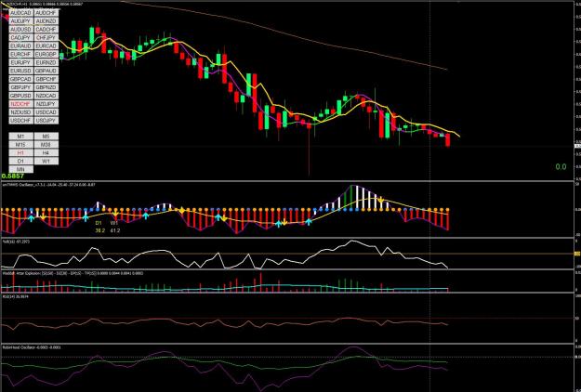581x392 pixels.
Task: Switch chart to AUDCHF symbol
Action: (x=46, y=13)
